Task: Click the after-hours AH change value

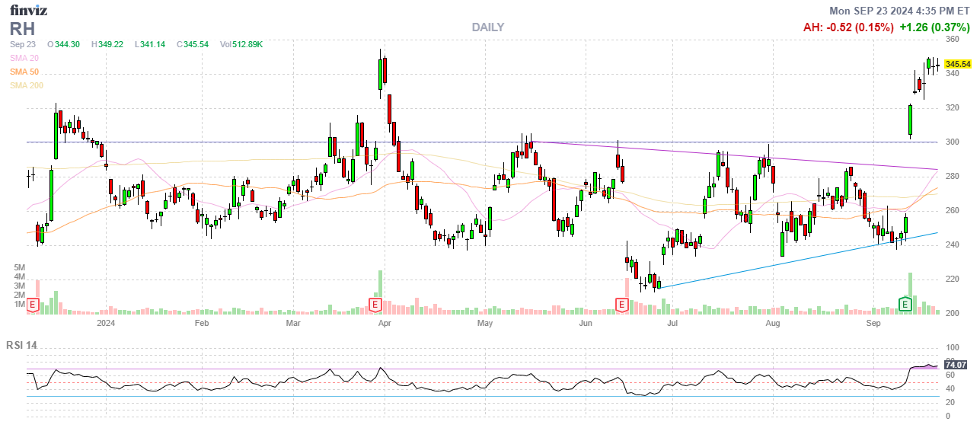Action: (x=848, y=27)
